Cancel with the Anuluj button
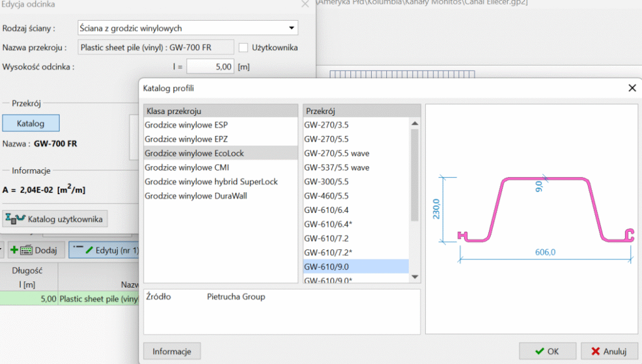This screenshot has width=642, height=364. click(609, 351)
